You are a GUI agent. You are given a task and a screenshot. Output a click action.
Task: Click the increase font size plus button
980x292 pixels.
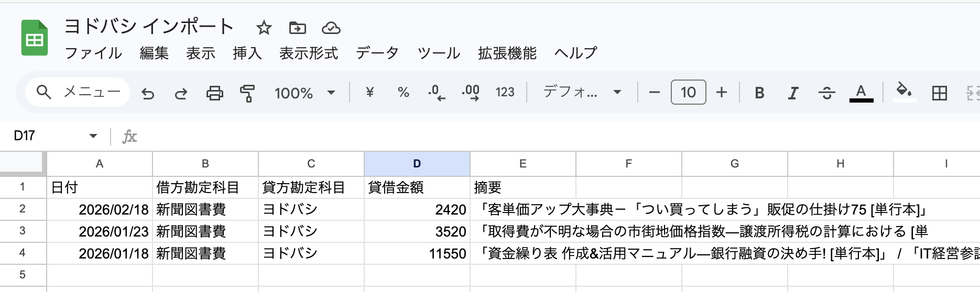pos(722,93)
